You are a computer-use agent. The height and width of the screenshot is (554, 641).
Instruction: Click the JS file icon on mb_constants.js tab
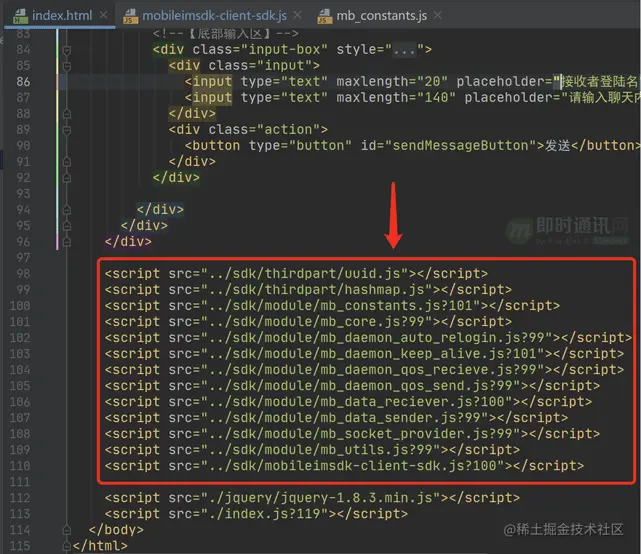click(x=325, y=16)
